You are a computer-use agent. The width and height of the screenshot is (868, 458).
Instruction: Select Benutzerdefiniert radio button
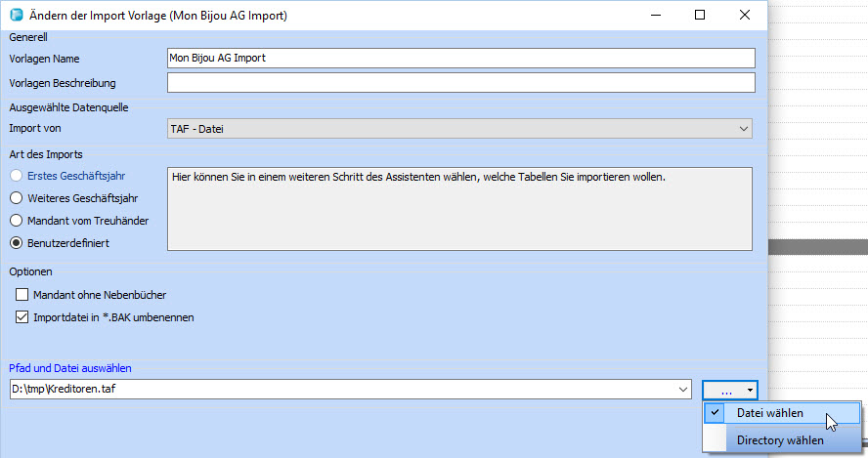click(17, 242)
